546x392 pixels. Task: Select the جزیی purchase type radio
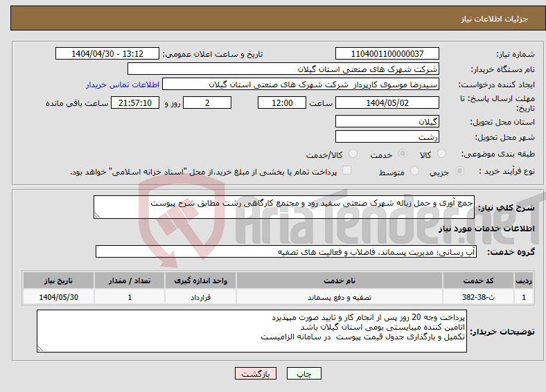click(x=459, y=171)
